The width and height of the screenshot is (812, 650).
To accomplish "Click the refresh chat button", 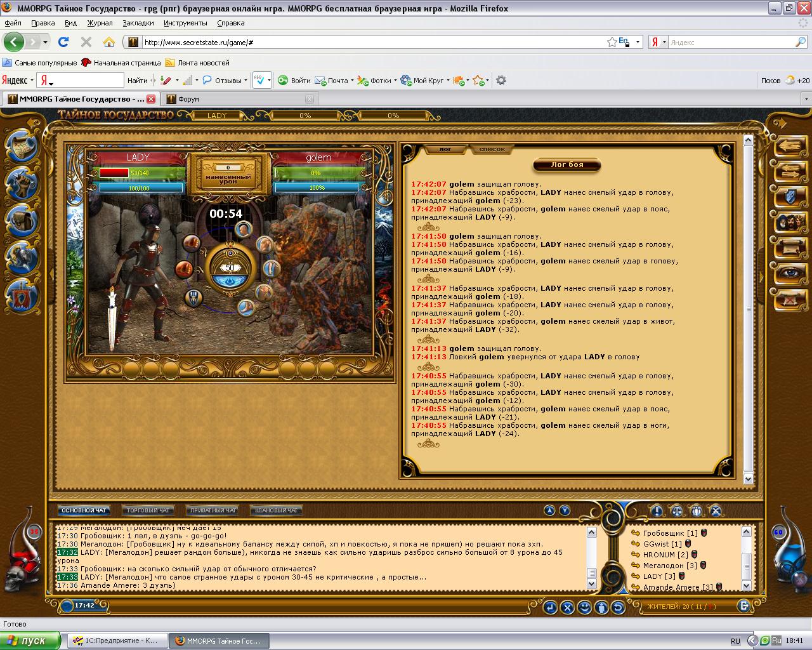I will pyautogui.click(x=617, y=607).
